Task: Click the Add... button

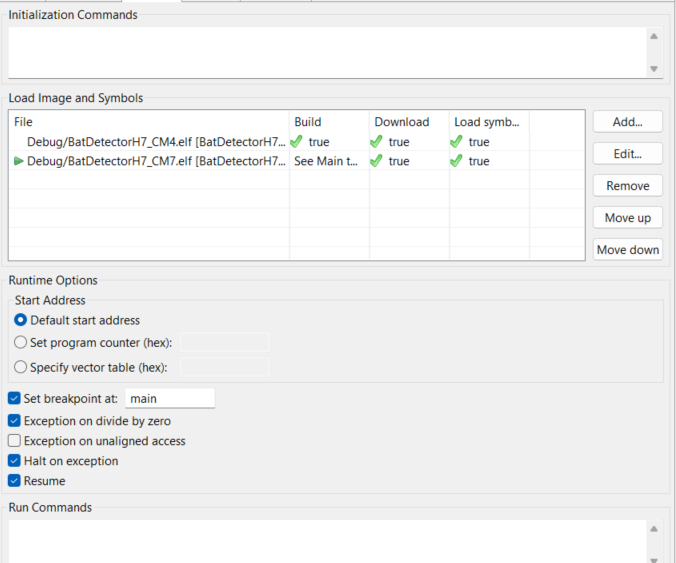Action: tap(627, 122)
